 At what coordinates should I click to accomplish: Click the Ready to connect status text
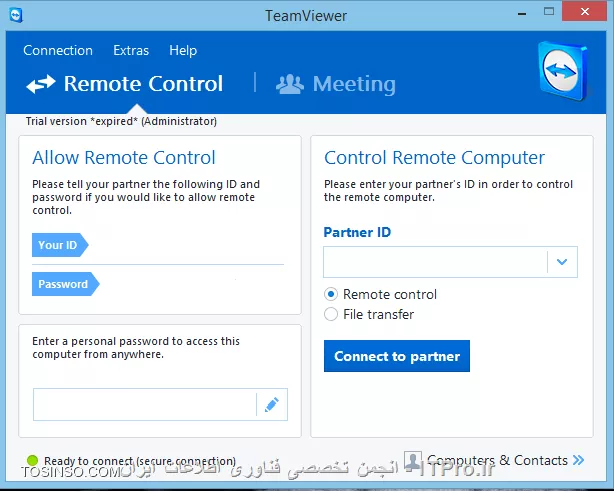(x=140, y=461)
